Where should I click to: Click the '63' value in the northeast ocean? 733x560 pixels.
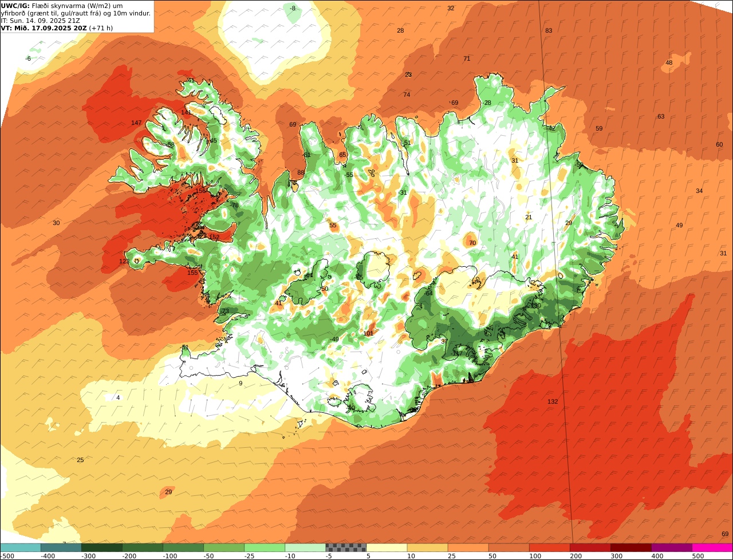(x=661, y=117)
